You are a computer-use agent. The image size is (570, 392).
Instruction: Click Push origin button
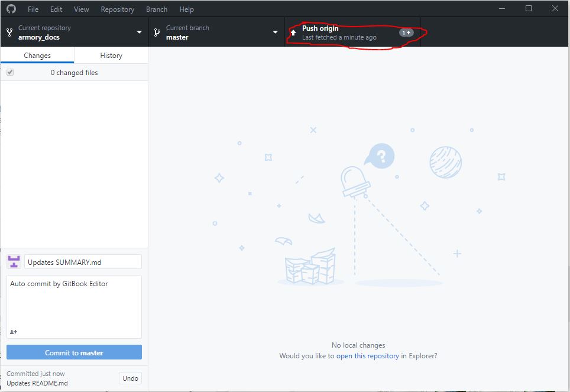tap(352, 33)
